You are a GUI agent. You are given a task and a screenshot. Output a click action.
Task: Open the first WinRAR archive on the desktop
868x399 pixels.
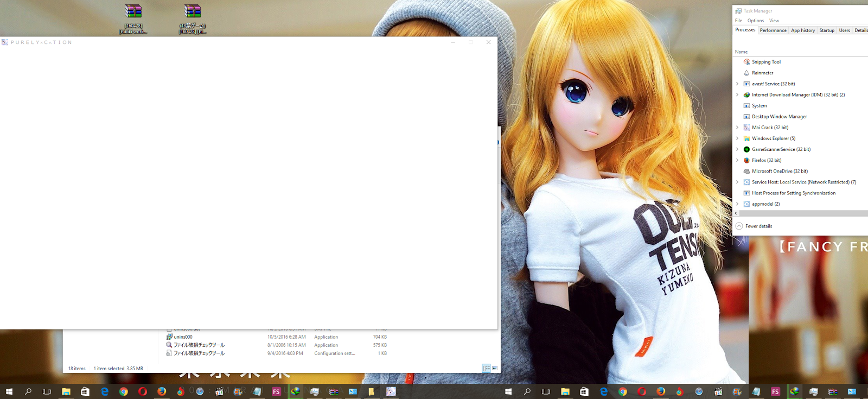pyautogui.click(x=133, y=19)
